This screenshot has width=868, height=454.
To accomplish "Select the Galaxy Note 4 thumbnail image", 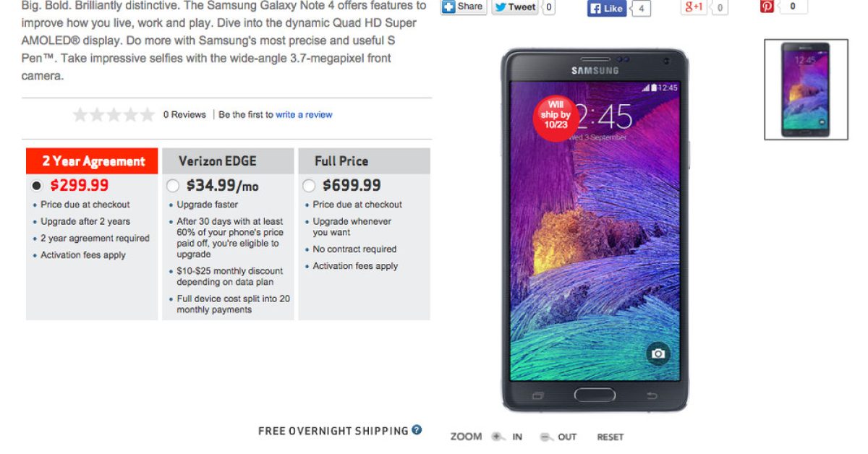I will point(806,89).
